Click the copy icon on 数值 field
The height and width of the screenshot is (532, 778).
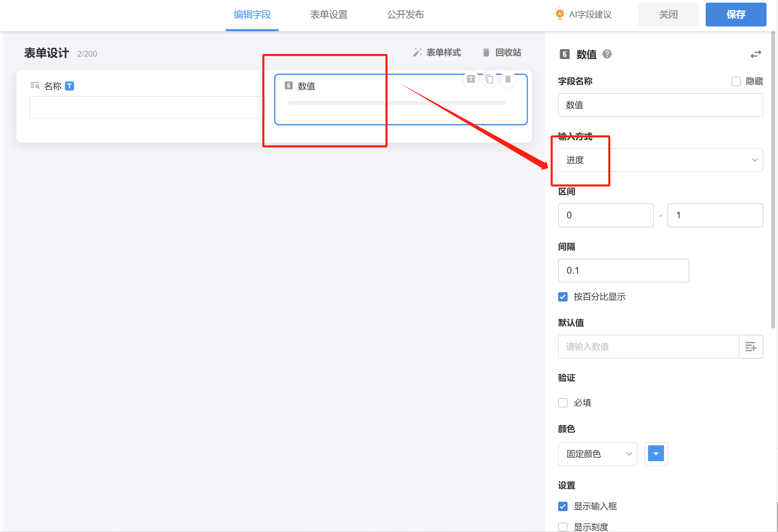pos(489,79)
